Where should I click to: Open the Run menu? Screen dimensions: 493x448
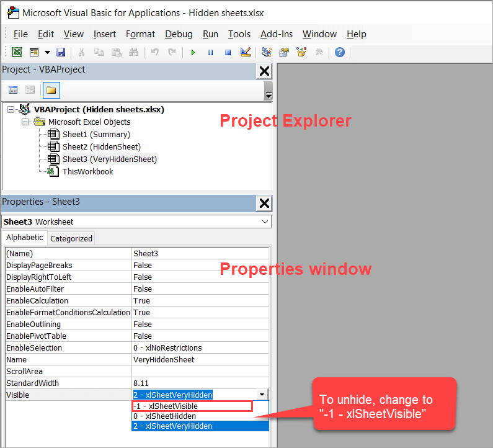(x=210, y=34)
